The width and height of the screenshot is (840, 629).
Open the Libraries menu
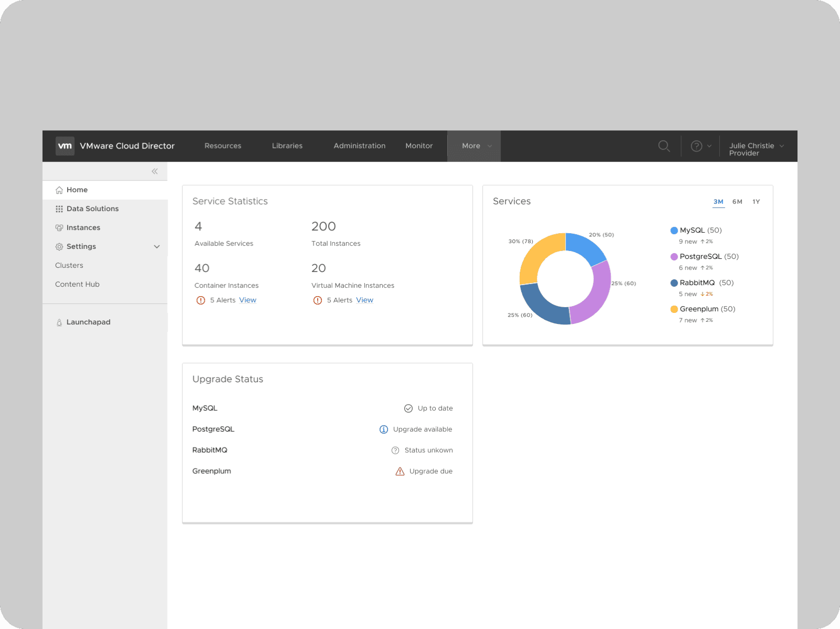tap(287, 146)
